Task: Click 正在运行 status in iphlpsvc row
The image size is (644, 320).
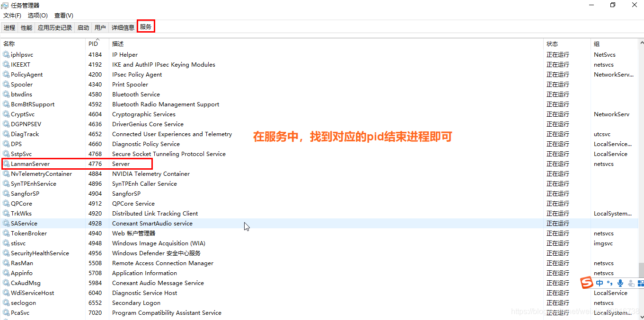Action: (x=558, y=55)
